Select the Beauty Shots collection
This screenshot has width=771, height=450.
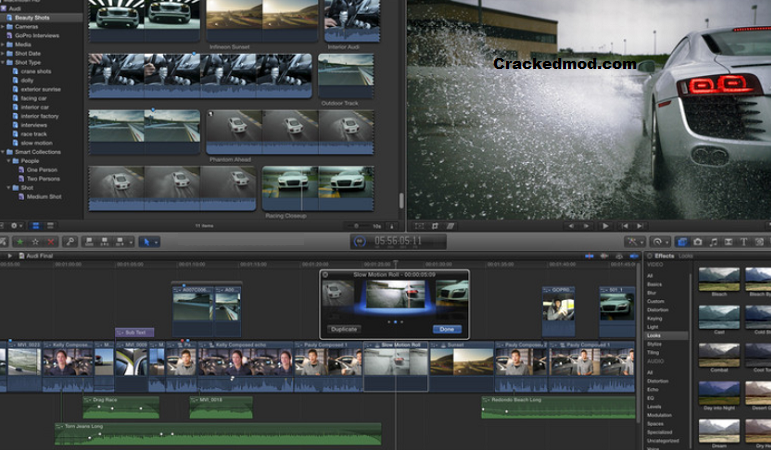point(41,18)
